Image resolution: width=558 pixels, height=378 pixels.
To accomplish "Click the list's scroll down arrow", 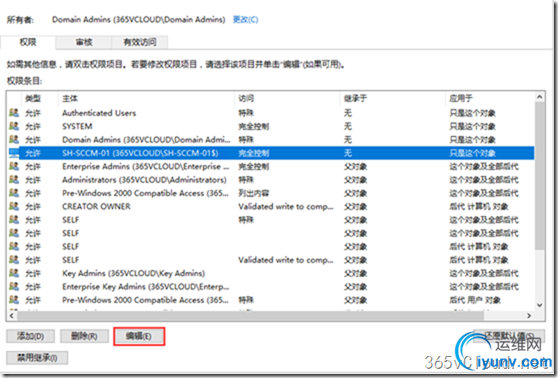I will click(x=539, y=305).
